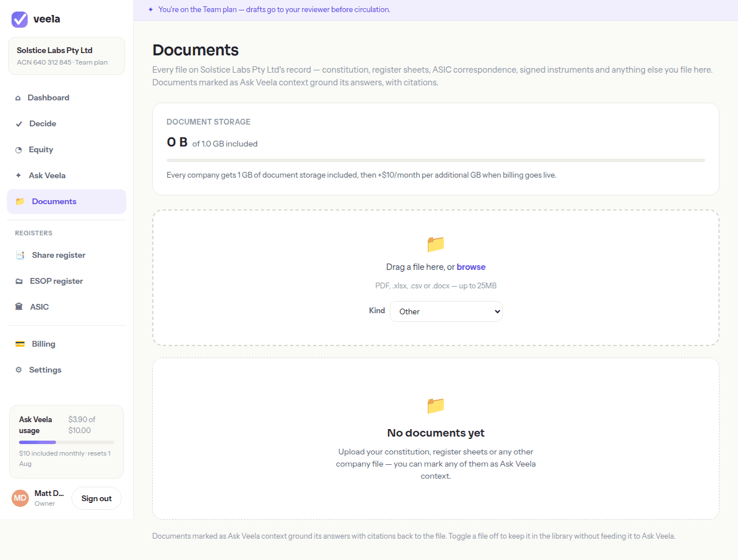The height and width of the screenshot is (560, 738).
Task: Click the Dashboard home icon
Action: click(18, 98)
